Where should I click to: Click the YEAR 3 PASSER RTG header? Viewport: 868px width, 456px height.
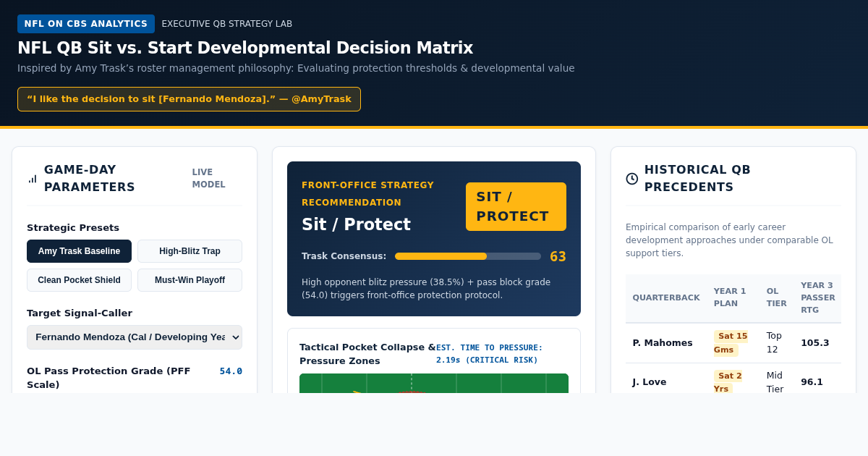818,297
